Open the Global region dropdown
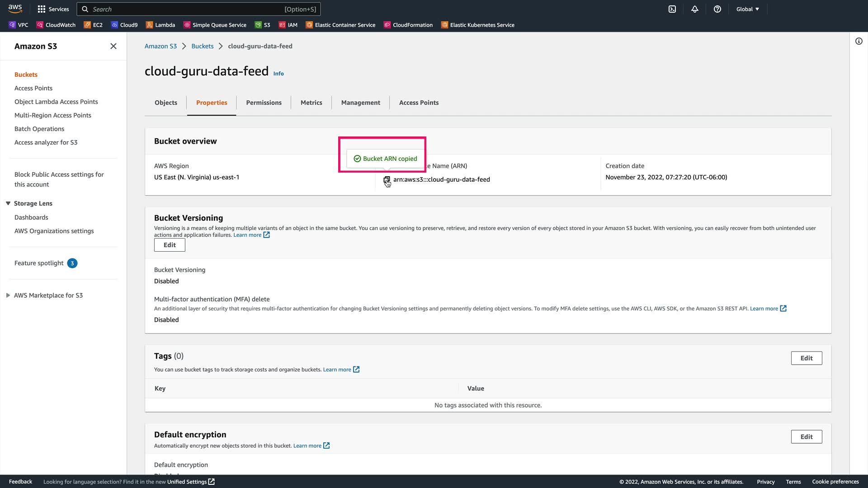This screenshot has height=488, width=868. [x=747, y=9]
